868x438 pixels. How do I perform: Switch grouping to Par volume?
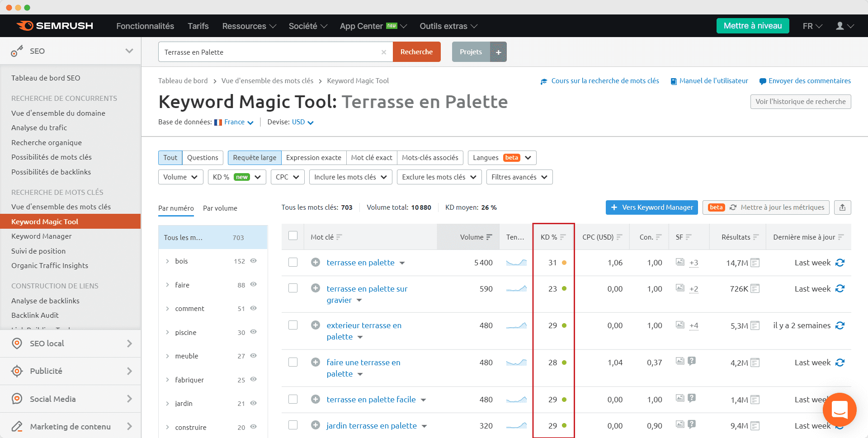coord(220,208)
